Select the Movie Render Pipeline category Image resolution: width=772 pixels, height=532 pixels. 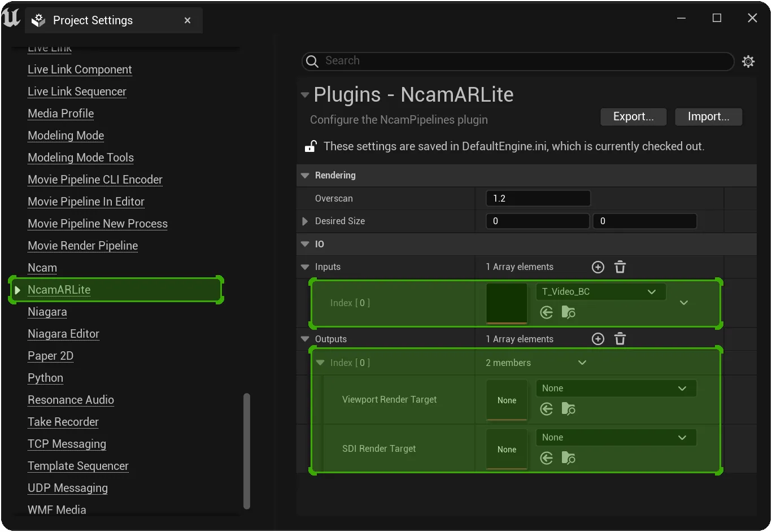83,246
